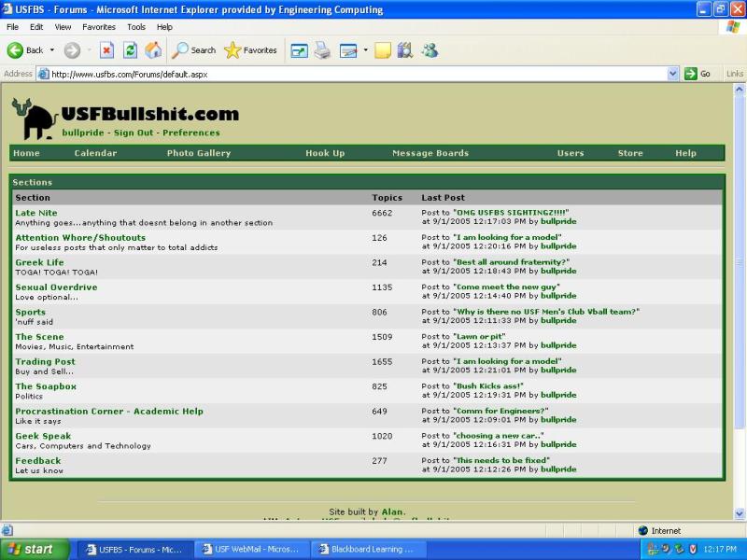
Task: Click the Print printer icon
Action: pos(322,50)
